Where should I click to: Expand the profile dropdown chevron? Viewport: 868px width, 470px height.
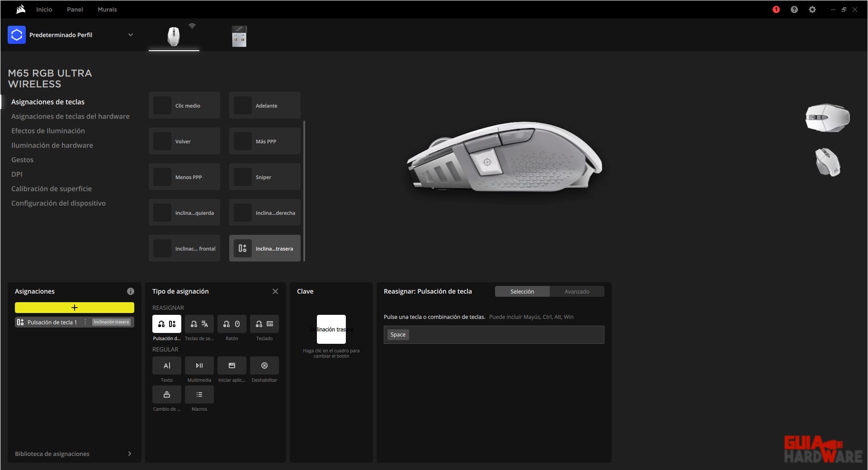[x=131, y=35]
